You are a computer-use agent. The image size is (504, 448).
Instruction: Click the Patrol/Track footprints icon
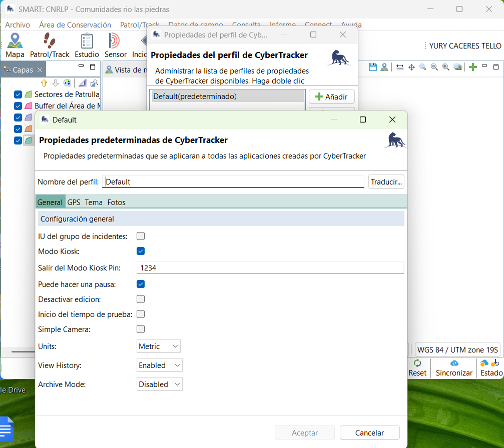coord(50,41)
